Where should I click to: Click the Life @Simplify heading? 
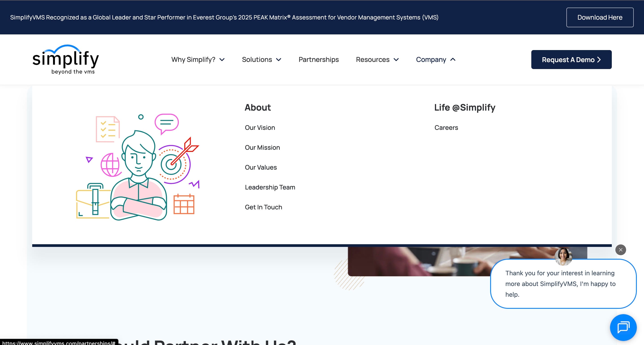(x=465, y=107)
